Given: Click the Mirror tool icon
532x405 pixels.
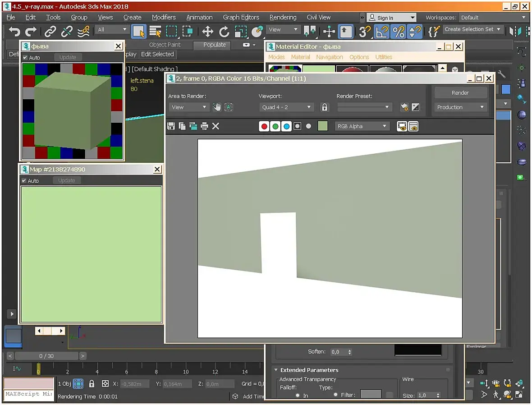Looking at the screenshot, I should click(515, 32).
